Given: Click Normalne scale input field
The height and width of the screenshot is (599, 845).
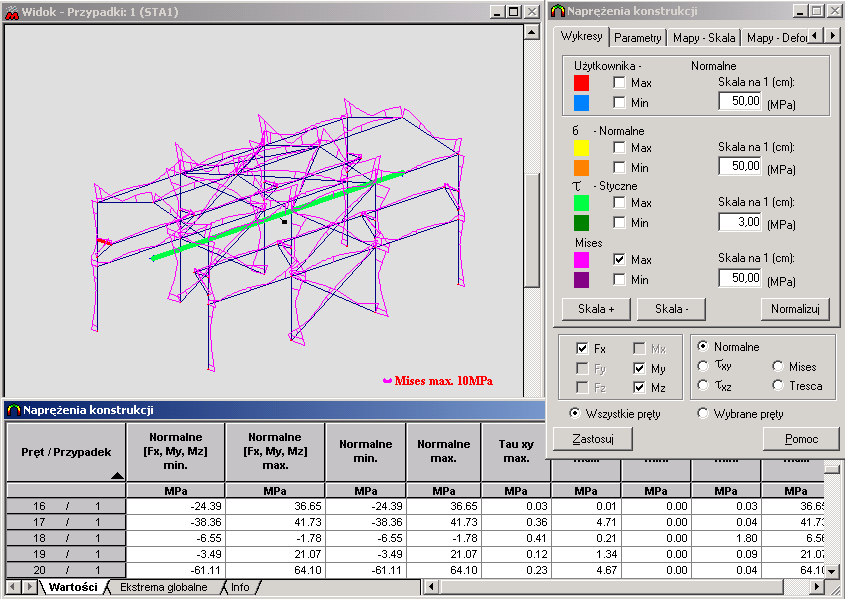Looking at the screenshot, I should point(740,166).
